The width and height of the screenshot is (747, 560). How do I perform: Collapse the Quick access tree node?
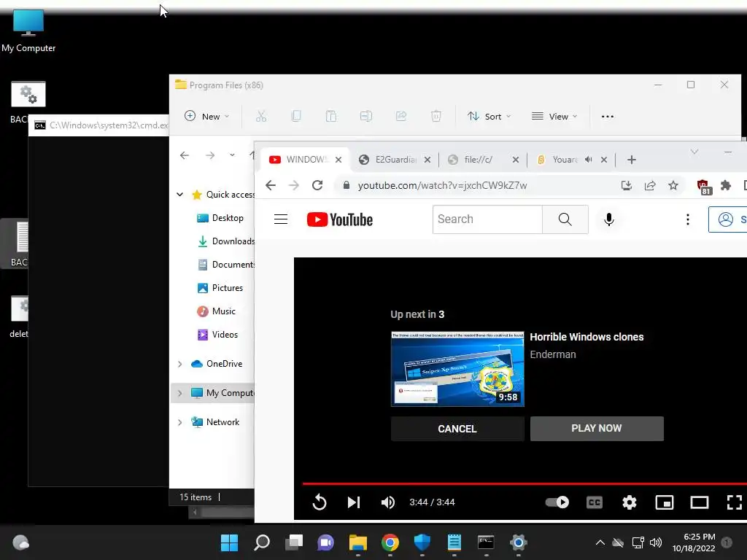point(179,194)
